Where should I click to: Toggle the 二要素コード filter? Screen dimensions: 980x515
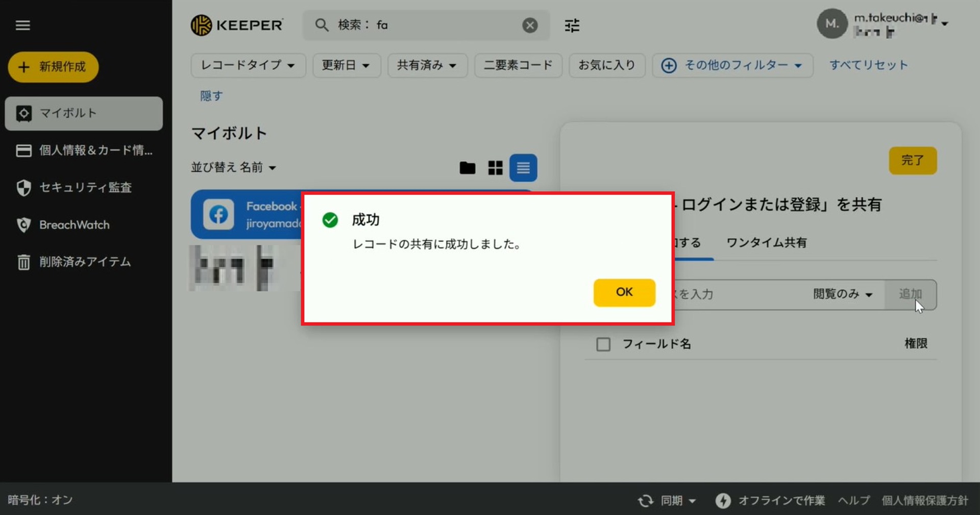pos(518,65)
